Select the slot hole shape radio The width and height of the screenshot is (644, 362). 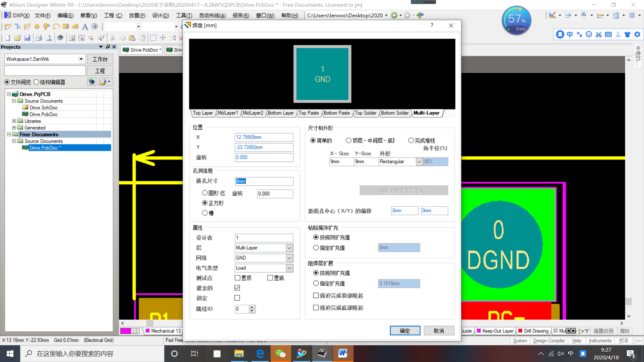click(205, 213)
